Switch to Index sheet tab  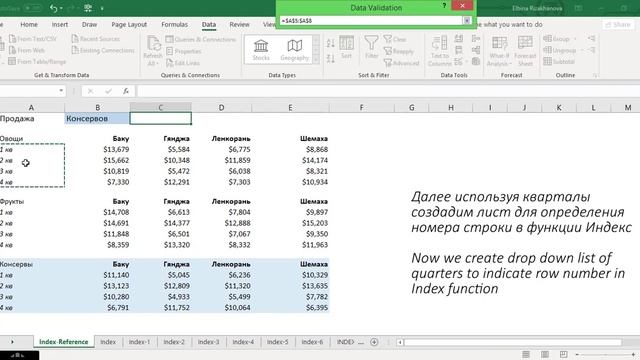108,342
